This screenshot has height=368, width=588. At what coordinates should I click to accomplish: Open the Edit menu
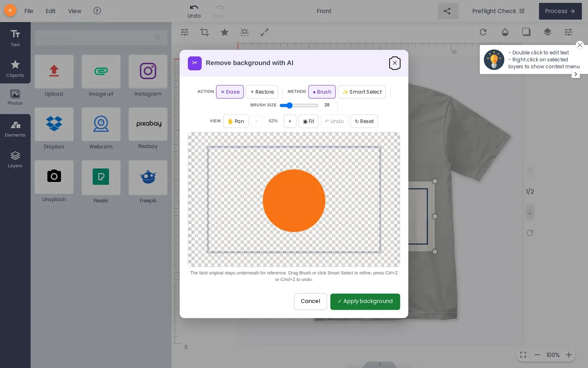[x=50, y=11]
